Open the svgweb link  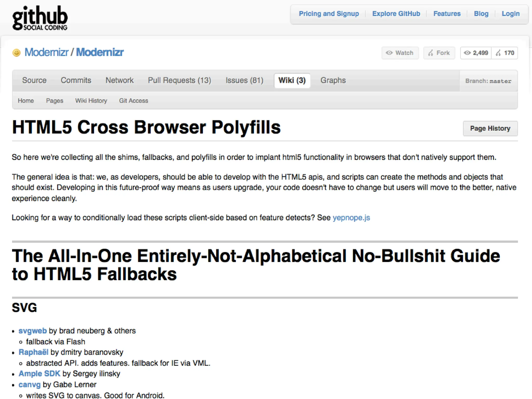(32, 331)
